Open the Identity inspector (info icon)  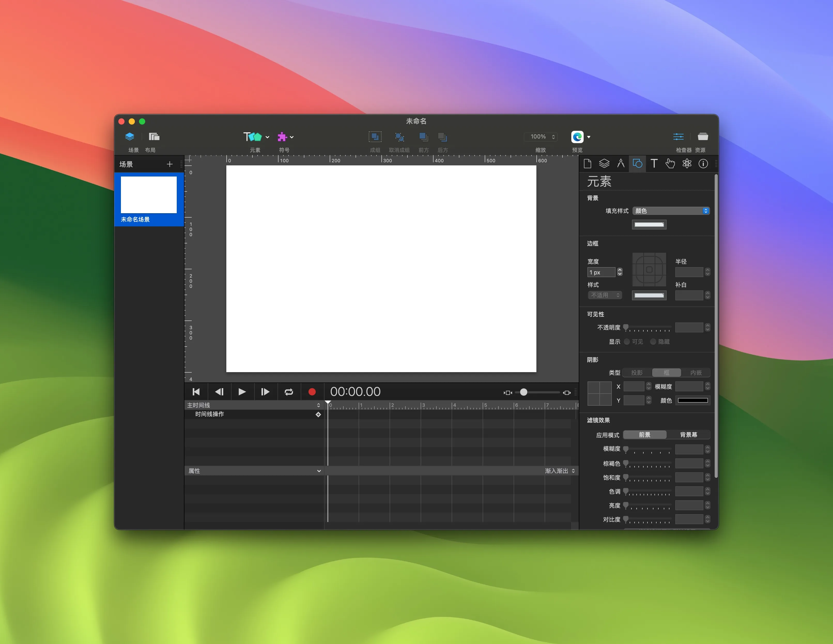pyautogui.click(x=703, y=164)
